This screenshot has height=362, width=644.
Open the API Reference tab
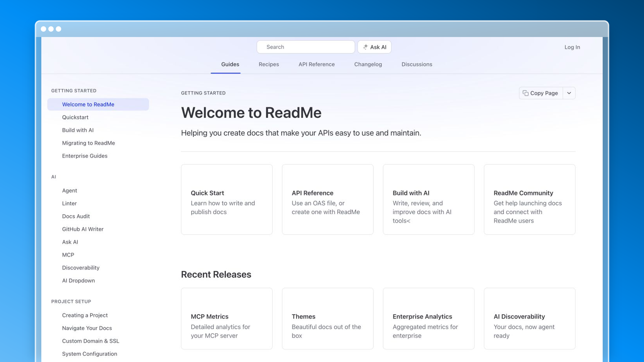pyautogui.click(x=317, y=64)
